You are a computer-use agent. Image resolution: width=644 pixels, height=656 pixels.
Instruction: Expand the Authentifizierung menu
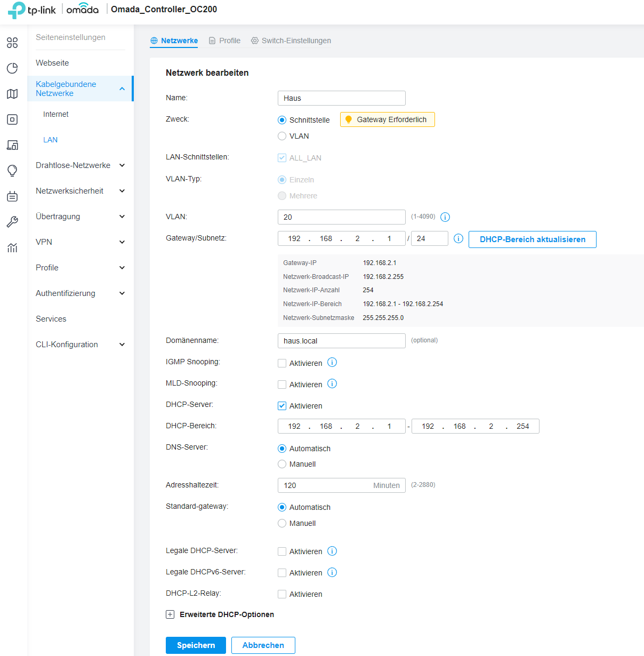[x=122, y=293]
